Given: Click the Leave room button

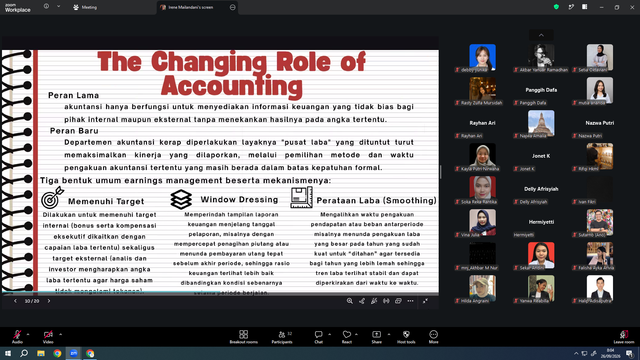Looking at the screenshot, I should 624,337.
